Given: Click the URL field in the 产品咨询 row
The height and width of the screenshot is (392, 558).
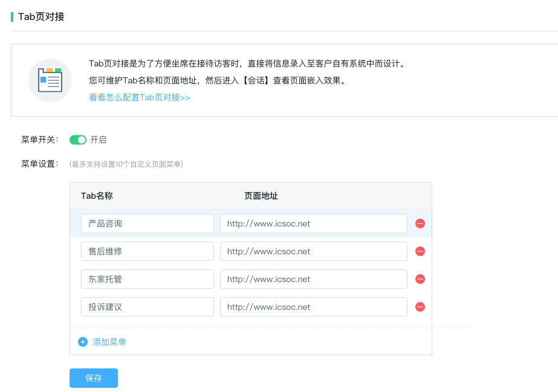Looking at the screenshot, I should tap(314, 223).
